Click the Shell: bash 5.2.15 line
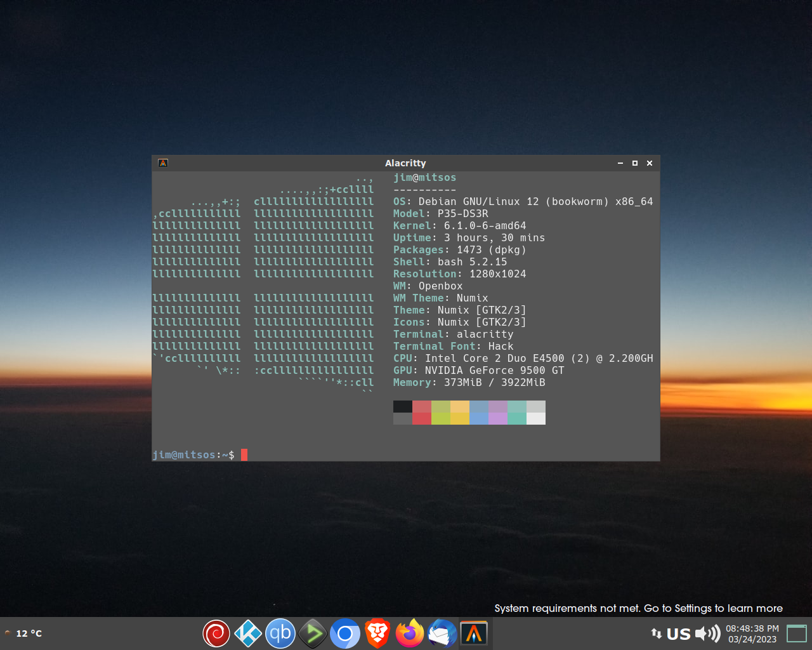Screen dimensions: 812x650 point(450,262)
